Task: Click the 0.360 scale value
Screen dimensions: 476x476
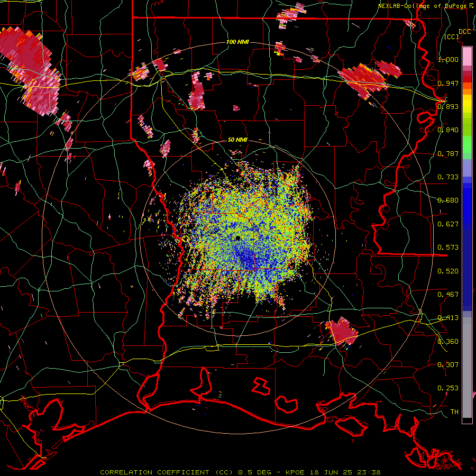Action: point(448,342)
